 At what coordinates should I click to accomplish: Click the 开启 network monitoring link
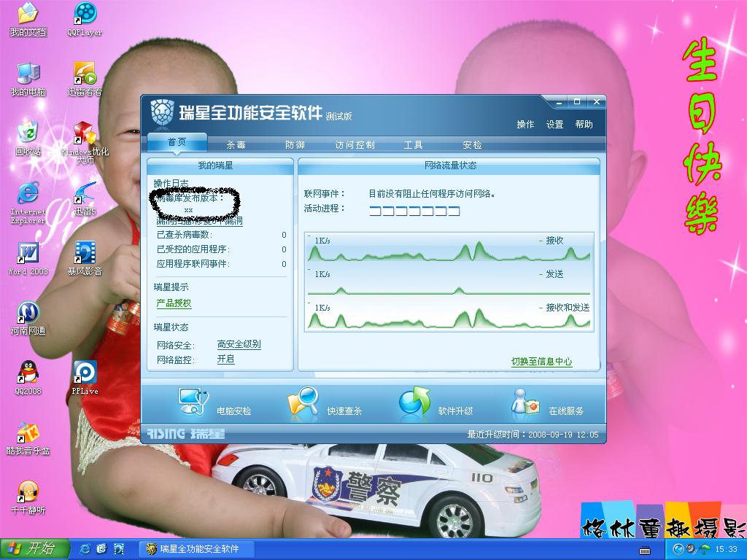(x=225, y=359)
